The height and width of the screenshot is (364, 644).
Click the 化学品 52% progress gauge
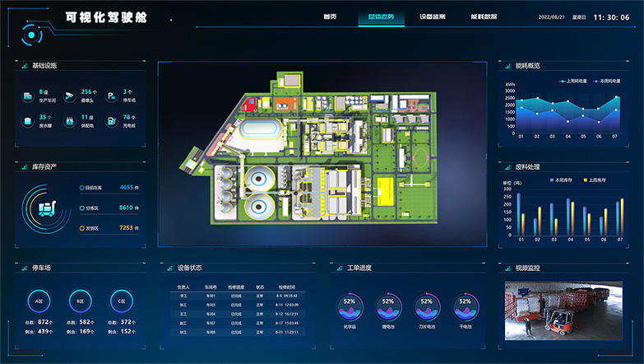point(350,305)
